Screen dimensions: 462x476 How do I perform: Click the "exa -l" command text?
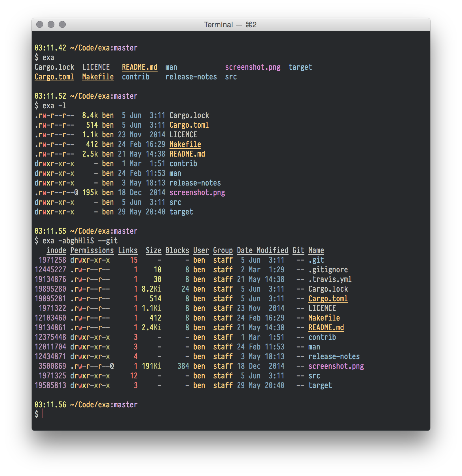coord(54,106)
